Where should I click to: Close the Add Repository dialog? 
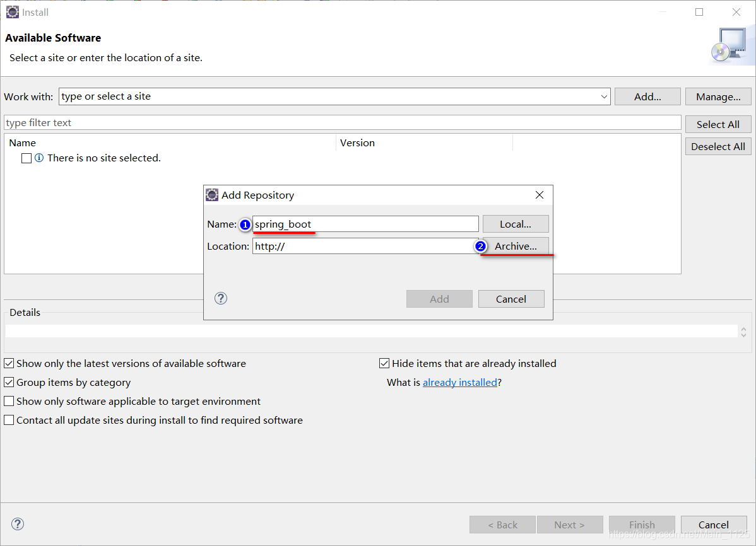[540, 195]
